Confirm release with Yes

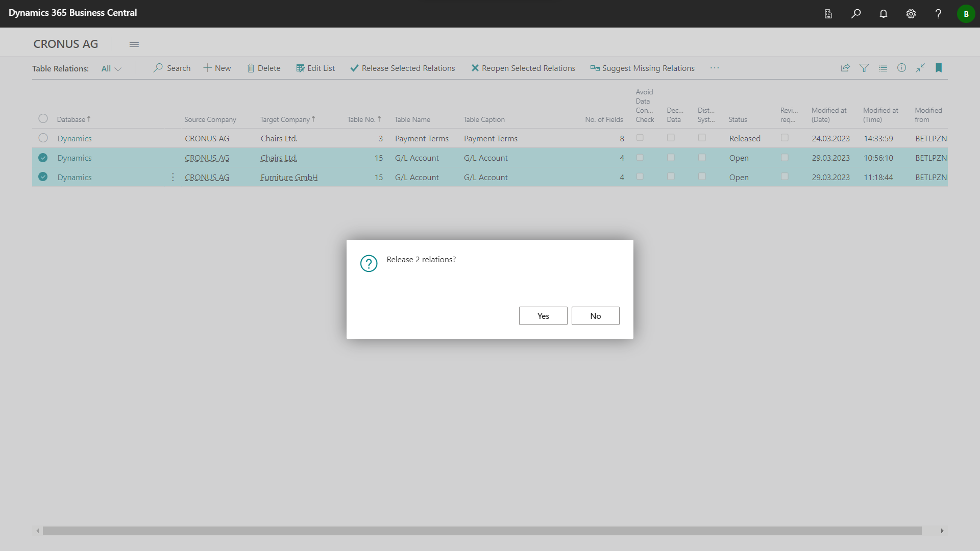point(543,316)
